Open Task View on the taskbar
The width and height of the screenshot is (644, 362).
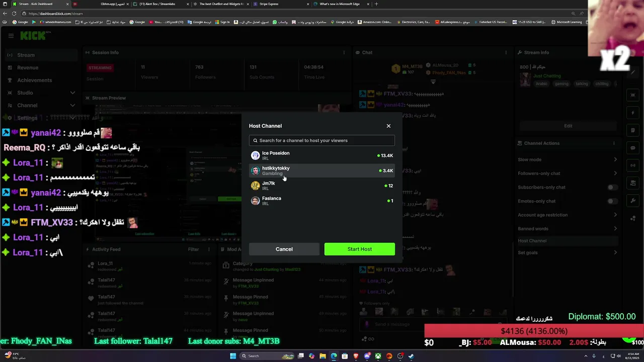301,356
